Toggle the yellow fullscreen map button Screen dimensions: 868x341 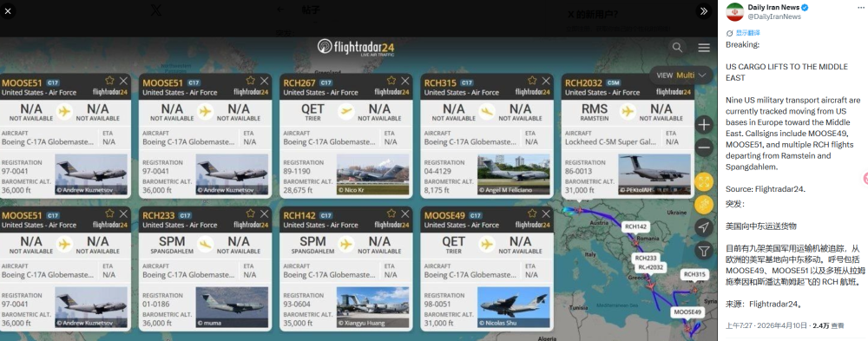pyautogui.click(x=704, y=181)
